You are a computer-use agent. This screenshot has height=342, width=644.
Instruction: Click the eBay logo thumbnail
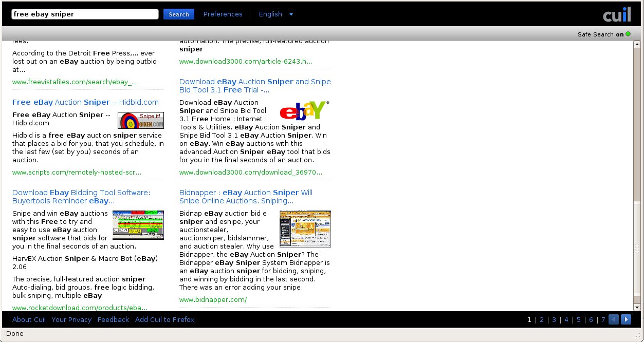pos(304,110)
